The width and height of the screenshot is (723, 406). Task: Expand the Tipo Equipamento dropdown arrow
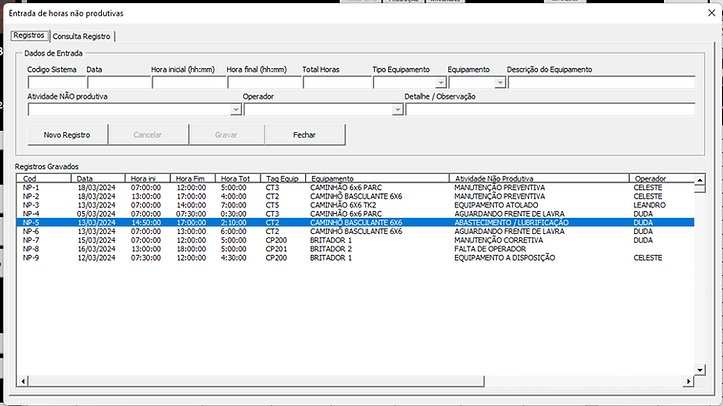pos(441,83)
